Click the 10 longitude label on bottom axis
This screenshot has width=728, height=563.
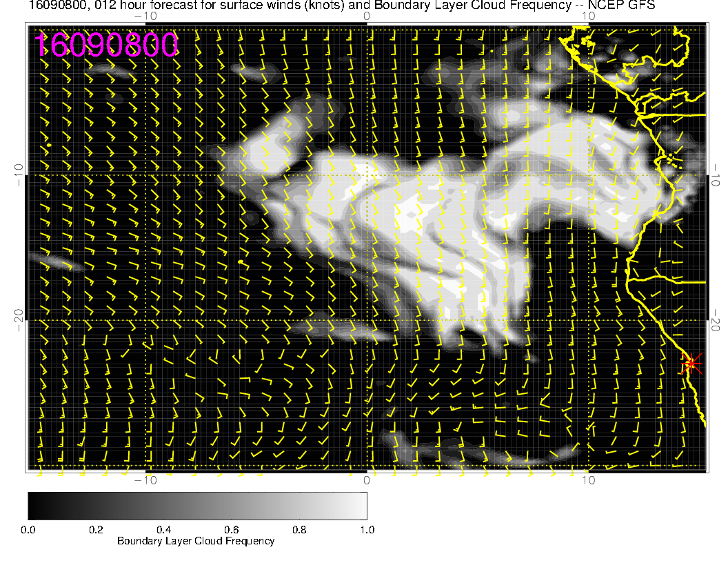point(588,480)
